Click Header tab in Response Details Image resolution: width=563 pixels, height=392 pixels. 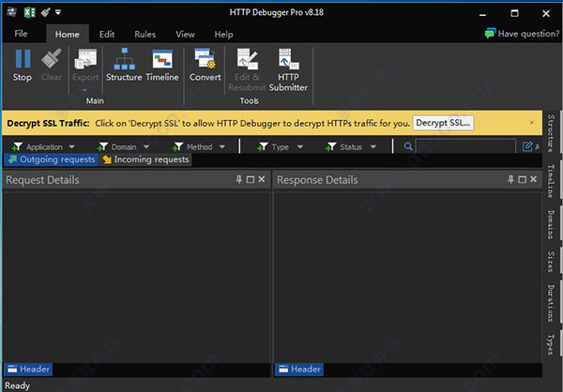pos(299,369)
